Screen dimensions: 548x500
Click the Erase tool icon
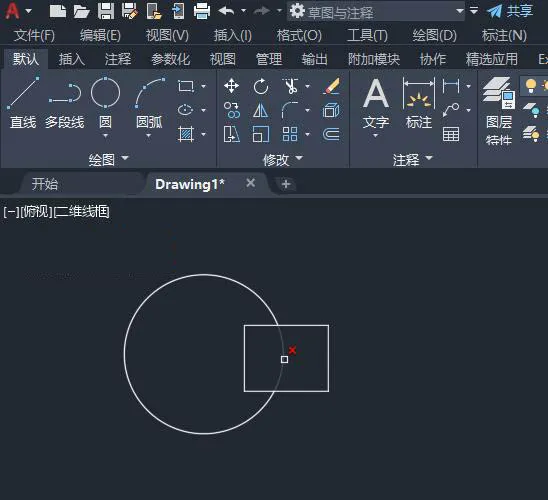point(331,86)
